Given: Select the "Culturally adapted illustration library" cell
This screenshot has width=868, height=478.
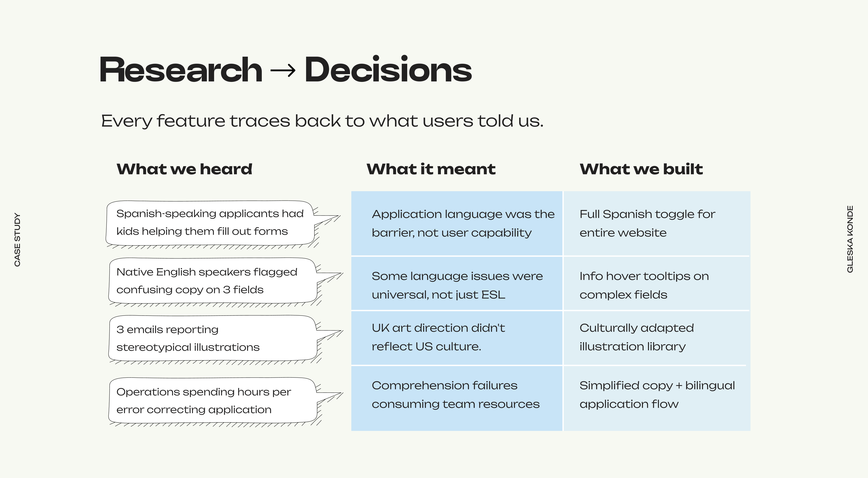Looking at the screenshot, I should (656, 337).
